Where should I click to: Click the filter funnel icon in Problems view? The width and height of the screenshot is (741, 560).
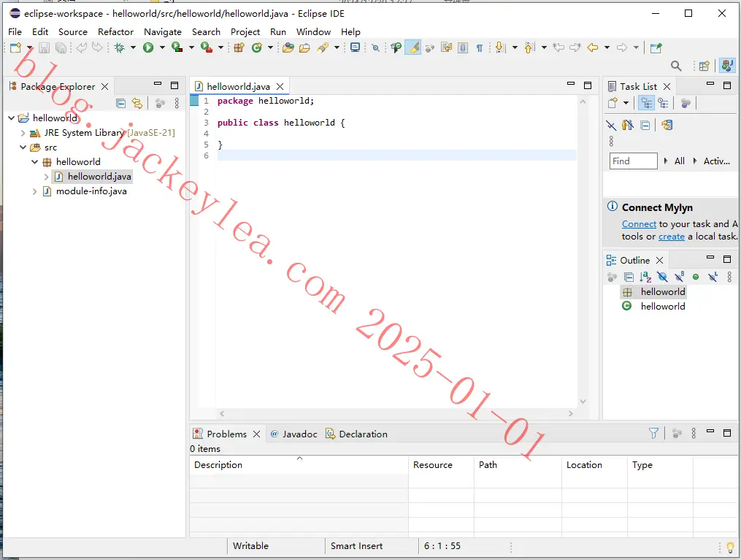pyautogui.click(x=653, y=433)
